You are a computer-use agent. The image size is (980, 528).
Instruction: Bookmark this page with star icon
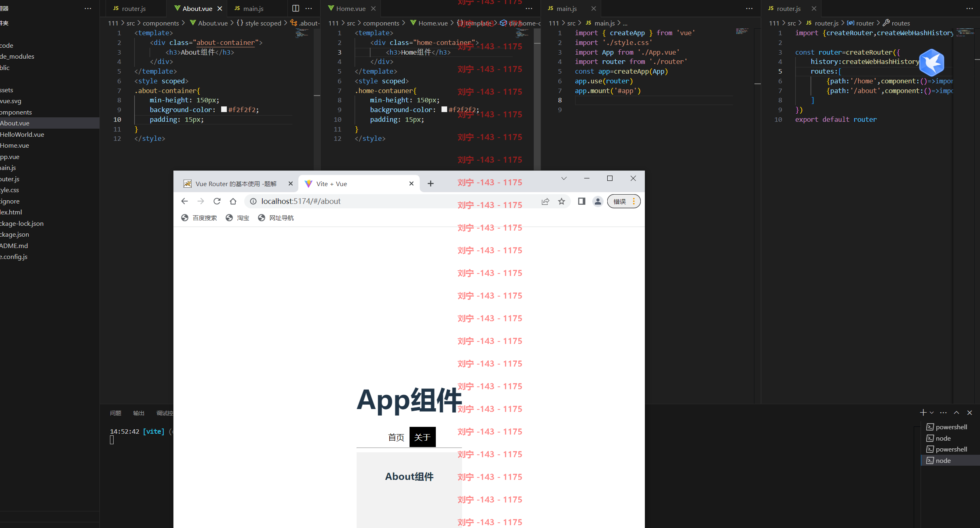[562, 201]
